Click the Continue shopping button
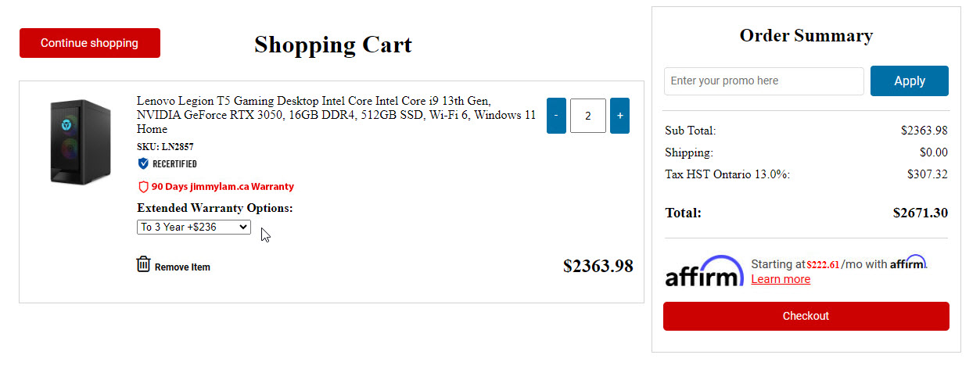 tap(90, 43)
